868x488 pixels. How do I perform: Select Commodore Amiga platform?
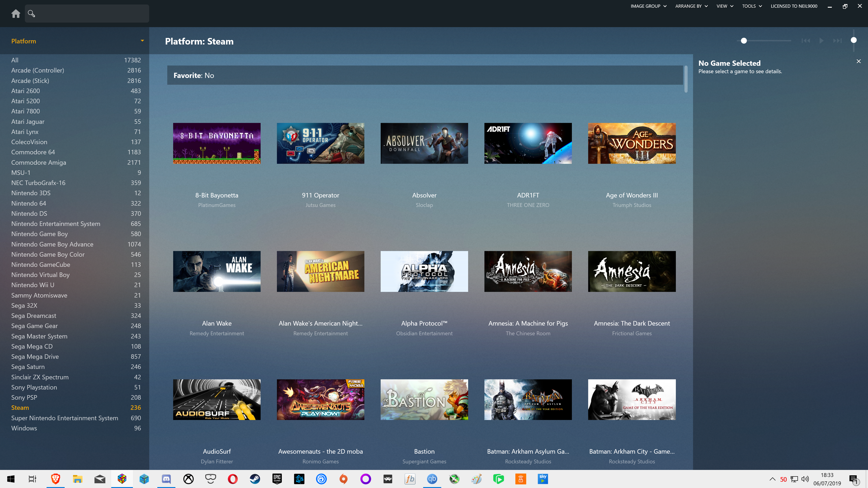[76, 162]
